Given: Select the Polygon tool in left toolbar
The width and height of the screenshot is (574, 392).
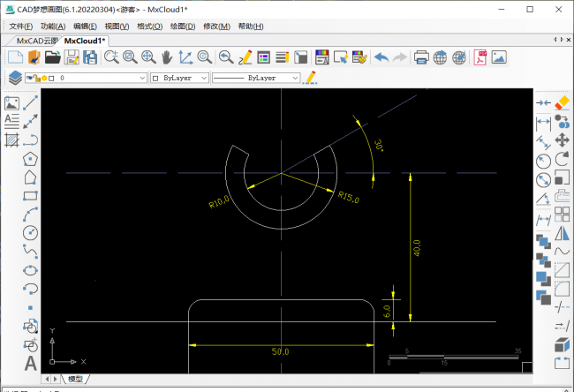Looking at the screenshot, I should tap(30, 159).
